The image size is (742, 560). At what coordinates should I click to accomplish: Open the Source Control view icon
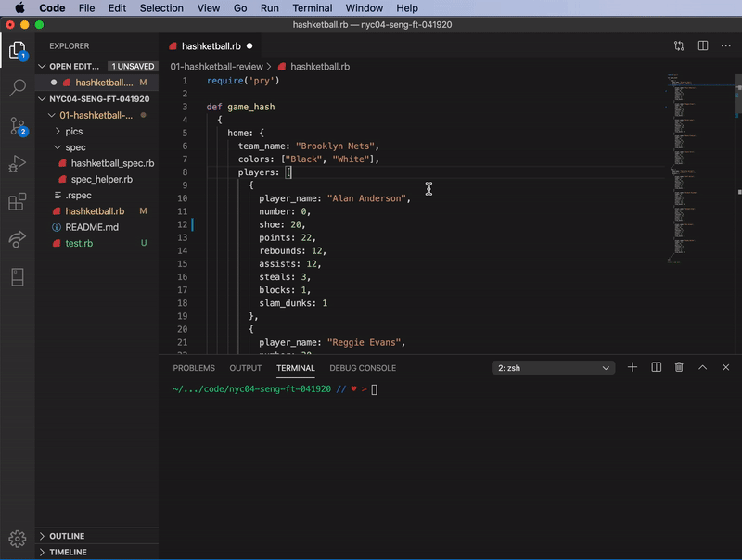[x=18, y=126]
